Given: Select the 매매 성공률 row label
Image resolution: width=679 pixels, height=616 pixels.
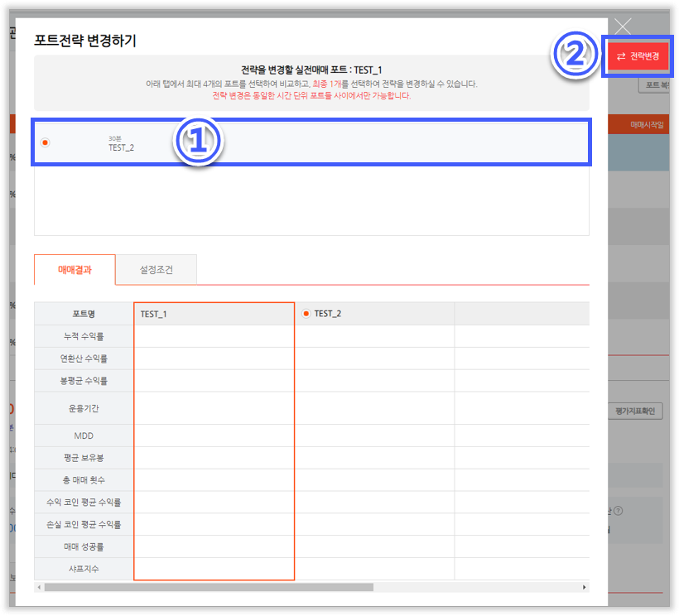Looking at the screenshot, I should point(84,546).
